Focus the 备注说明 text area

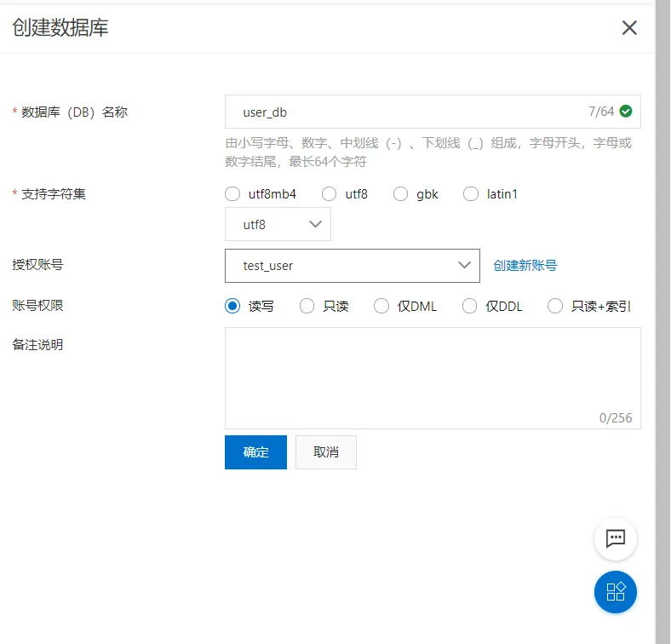[433, 378]
